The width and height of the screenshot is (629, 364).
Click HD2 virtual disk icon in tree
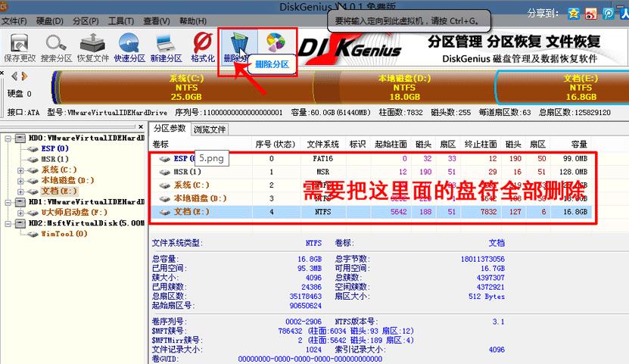pos(20,223)
